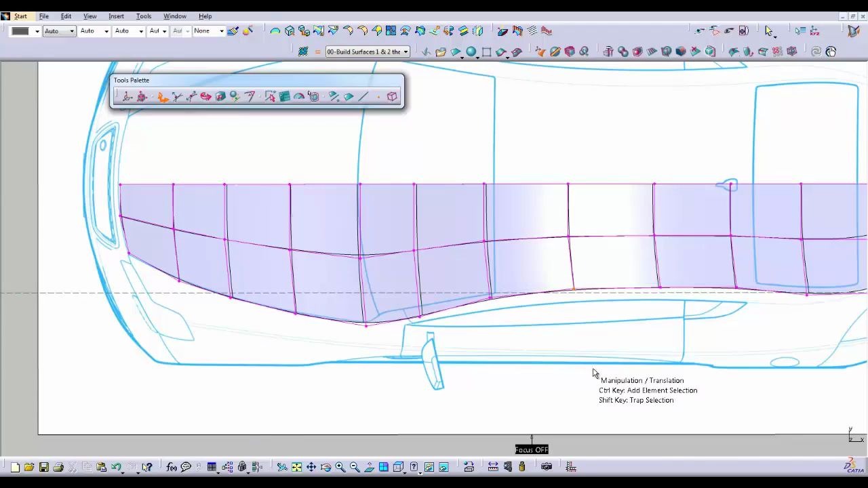Open the Edit menu
Image resolution: width=868 pixels, height=488 pixels.
pos(66,16)
